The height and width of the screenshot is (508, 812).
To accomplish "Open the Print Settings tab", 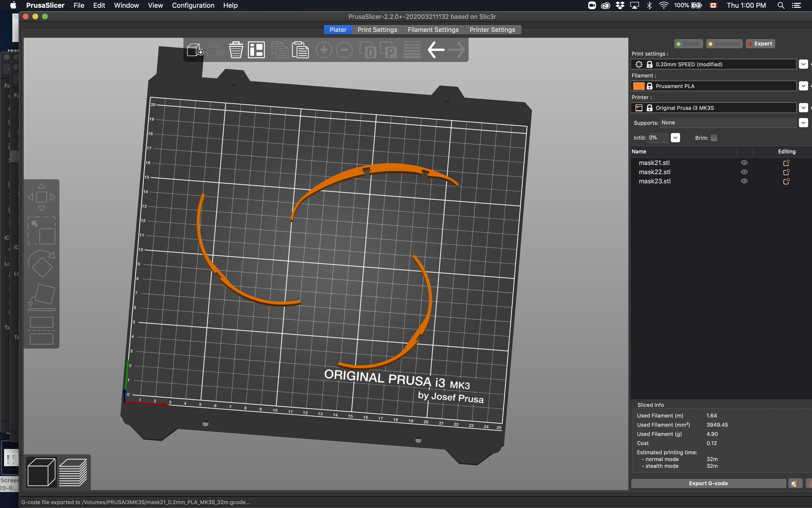I will pos(377,30).
